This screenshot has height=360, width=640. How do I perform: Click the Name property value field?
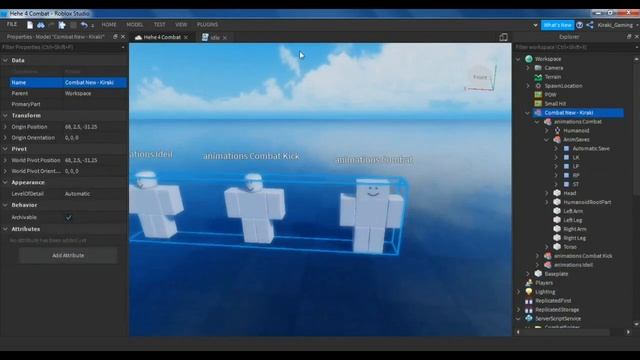click(x=96, y=82)
